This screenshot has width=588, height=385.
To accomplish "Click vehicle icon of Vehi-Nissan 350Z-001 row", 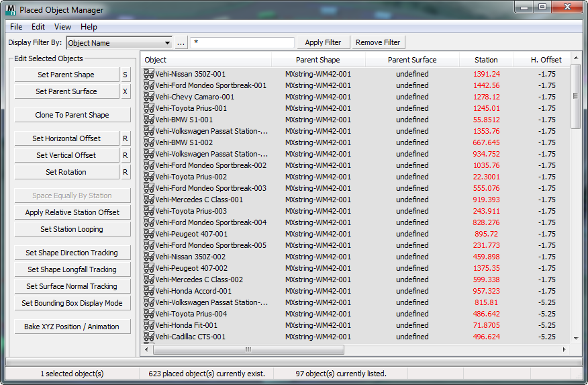I will click(149, 73).
